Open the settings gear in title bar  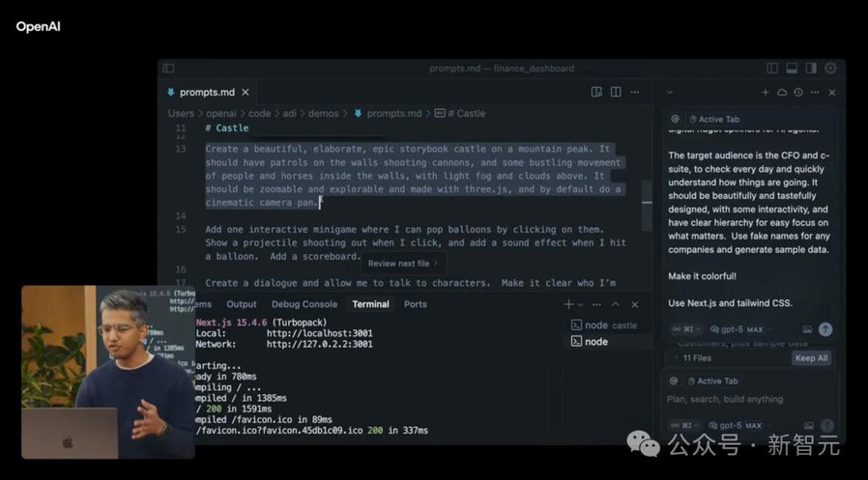830,69
